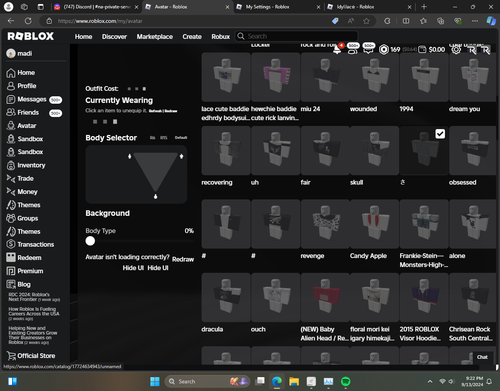Click the taskbar Search box
This screenshot has height=391, width=500.
(207, 381)
